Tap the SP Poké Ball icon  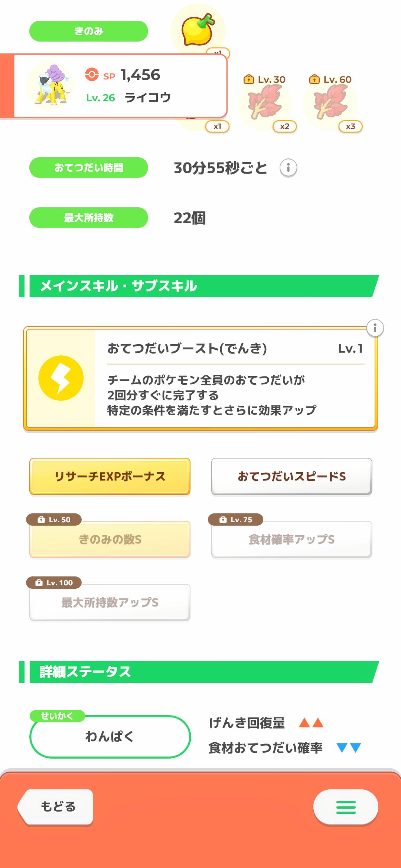pyautogui.click(x=92, y=74)
